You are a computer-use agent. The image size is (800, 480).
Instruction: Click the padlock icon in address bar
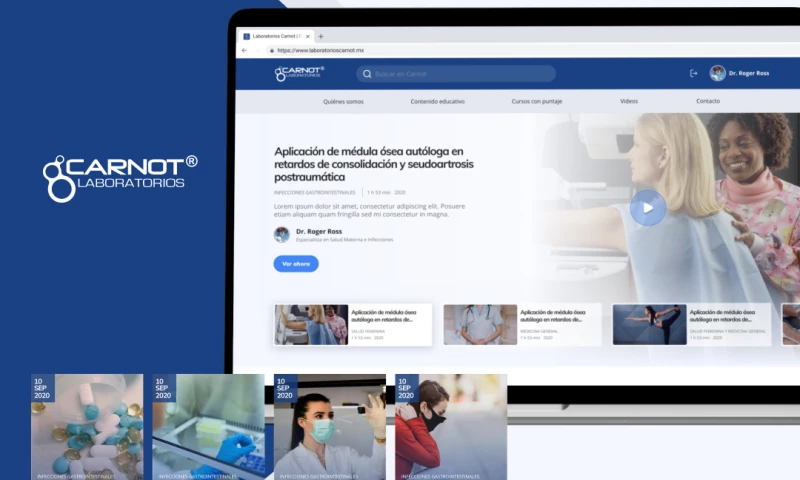[x=272, y=50]
